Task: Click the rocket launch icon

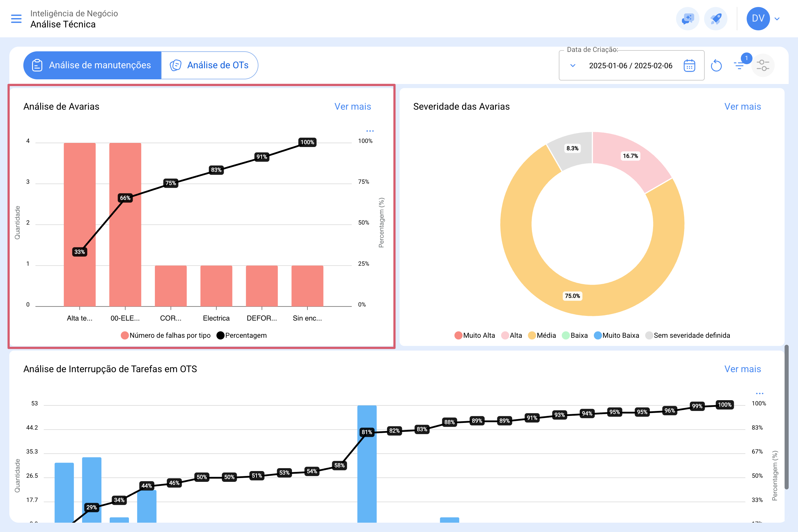Action: [715, 19]
